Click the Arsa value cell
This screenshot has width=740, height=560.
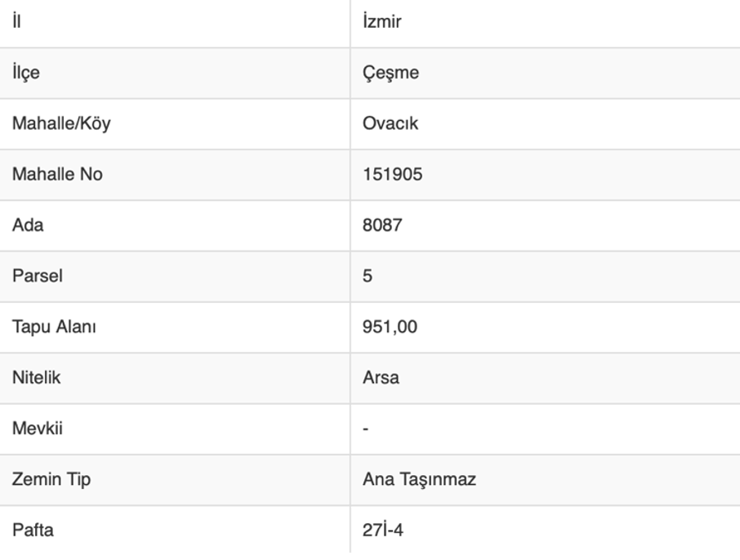pos(381,378)
